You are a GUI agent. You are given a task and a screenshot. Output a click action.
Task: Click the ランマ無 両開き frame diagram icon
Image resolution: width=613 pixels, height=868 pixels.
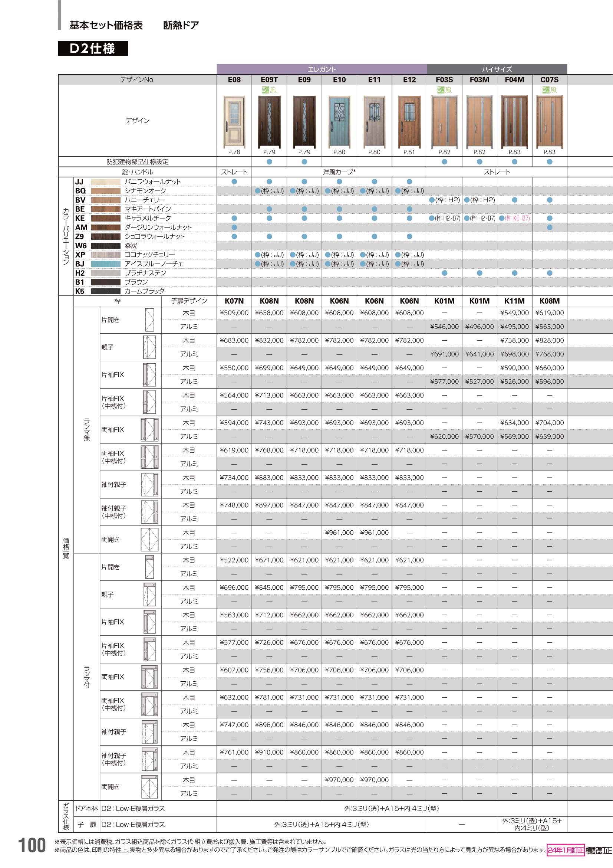click(x=149, y=540)
